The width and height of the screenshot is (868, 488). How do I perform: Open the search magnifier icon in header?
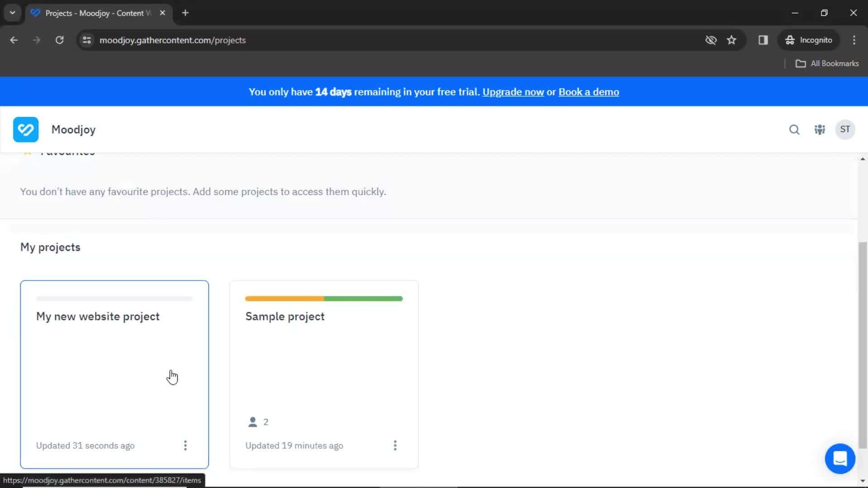pos(794,130)
